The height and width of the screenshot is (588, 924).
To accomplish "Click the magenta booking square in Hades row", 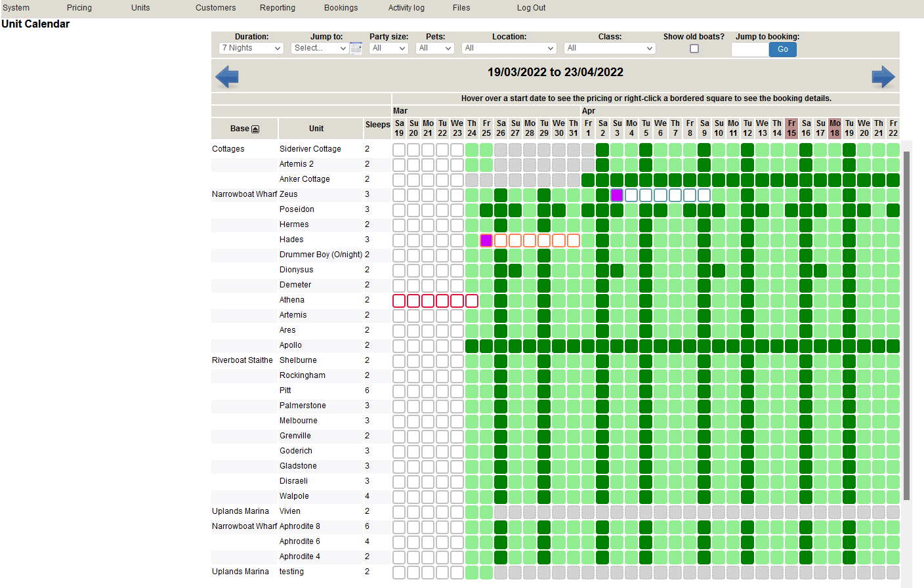I will point(486,240).
